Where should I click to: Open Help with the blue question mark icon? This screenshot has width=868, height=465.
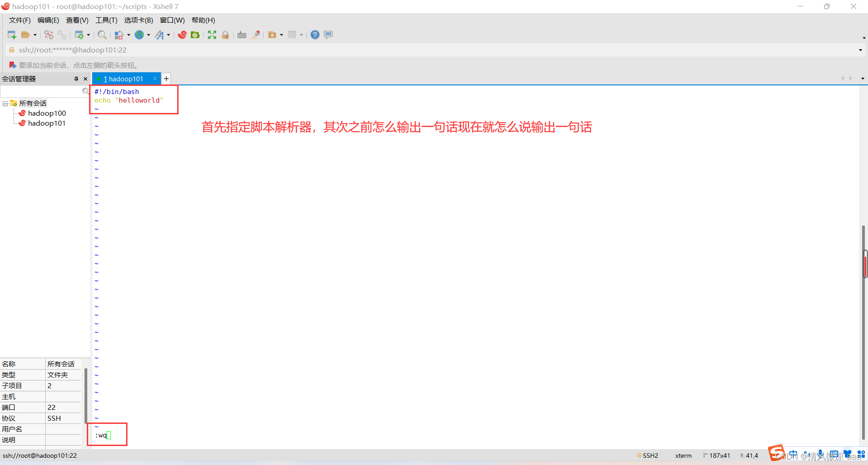pyautogui.click(x=315, y=35)
